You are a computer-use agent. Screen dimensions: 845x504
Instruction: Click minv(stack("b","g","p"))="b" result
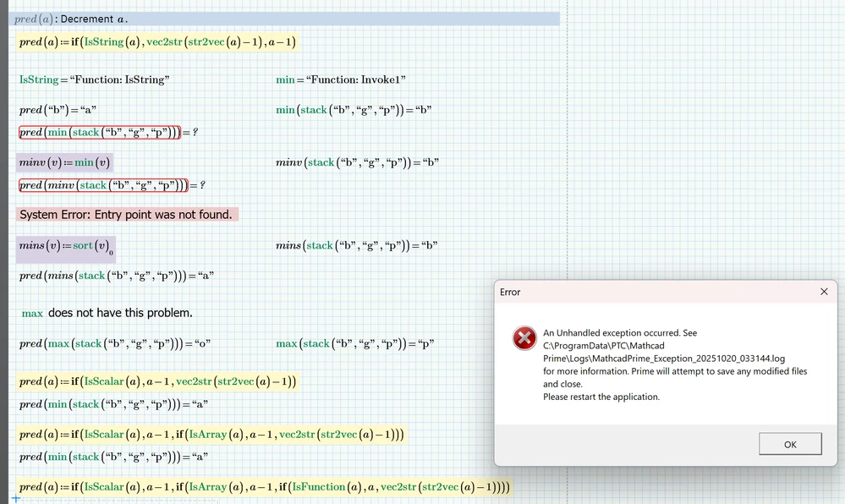(357, 162)
